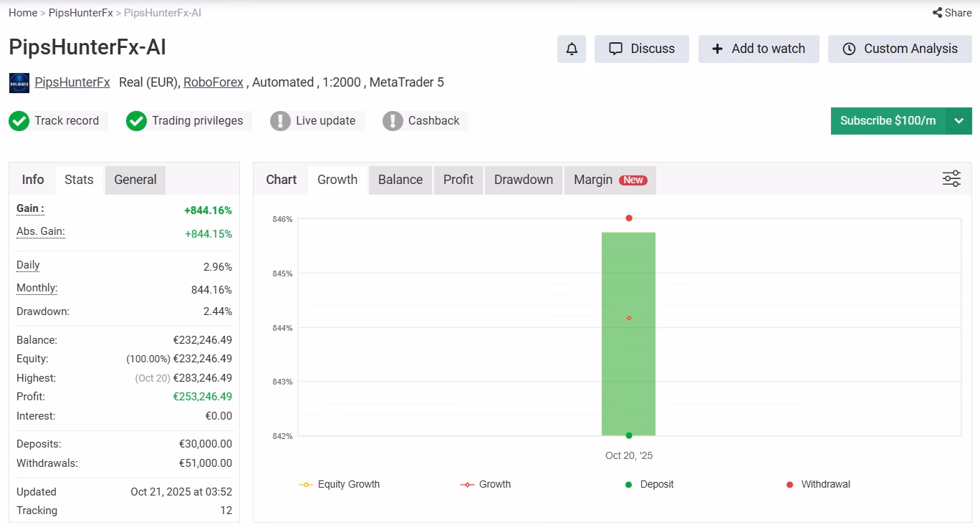Click the Live update exclamation icon
Image resolution: width=980 pixels, height=527 pixels.
click(280, 121)
